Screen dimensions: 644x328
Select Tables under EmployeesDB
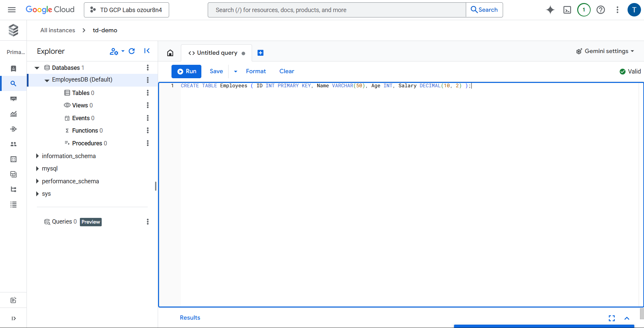pos(81,93)
